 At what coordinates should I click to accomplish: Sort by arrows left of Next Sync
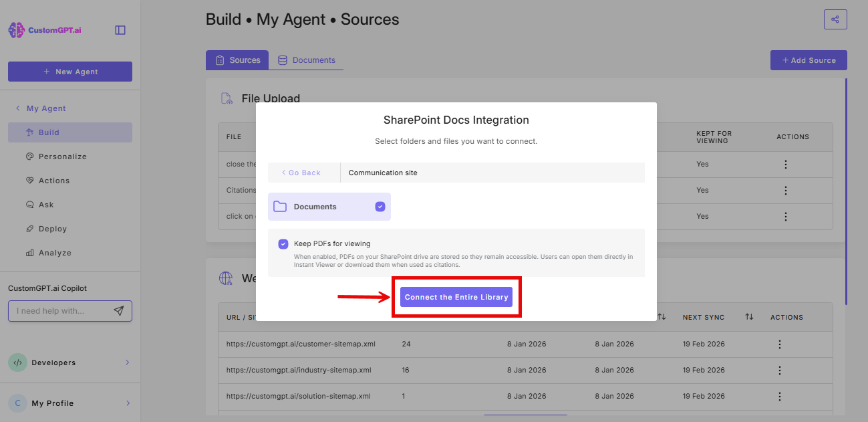coord(662,316)
